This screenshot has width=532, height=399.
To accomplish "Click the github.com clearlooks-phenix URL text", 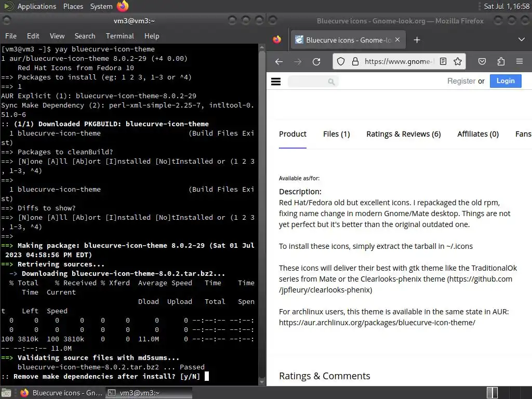I will (x=395, y=284).
